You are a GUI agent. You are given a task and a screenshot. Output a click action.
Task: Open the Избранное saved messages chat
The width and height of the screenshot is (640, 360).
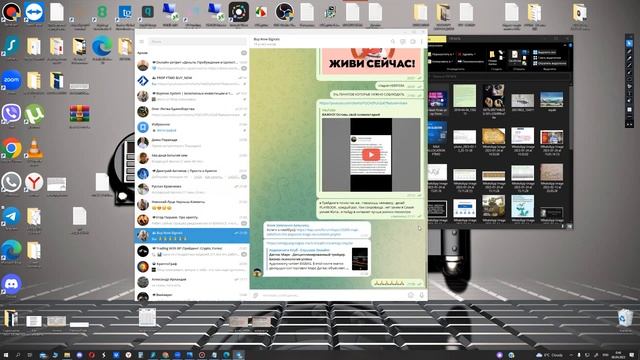point(192,127)
